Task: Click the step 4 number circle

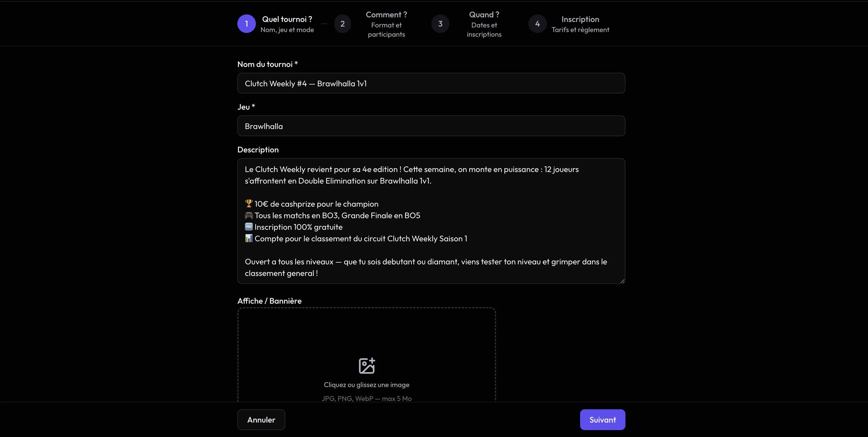Action: (x=537, y=24)
